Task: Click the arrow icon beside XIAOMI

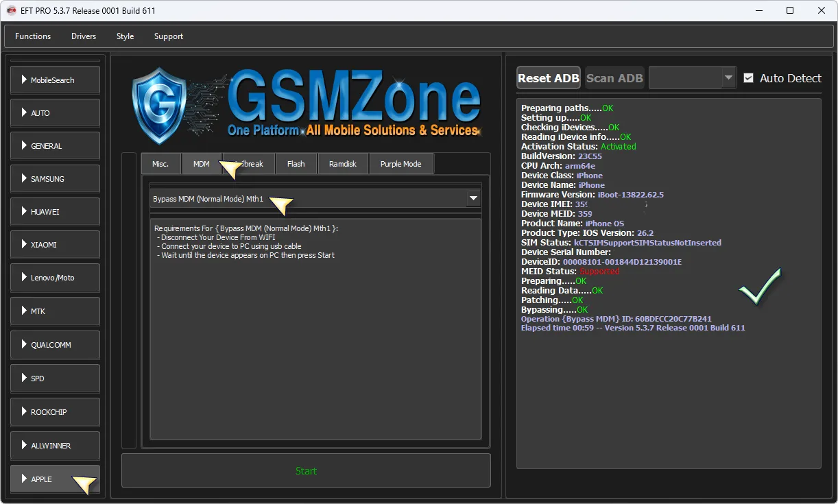Action: tap(24, 245)
